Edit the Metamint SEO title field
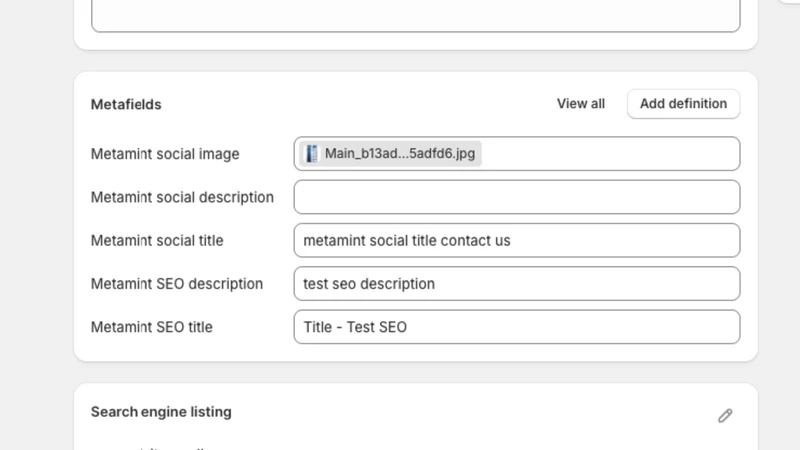800x450 pixels. tap(517, 327)
